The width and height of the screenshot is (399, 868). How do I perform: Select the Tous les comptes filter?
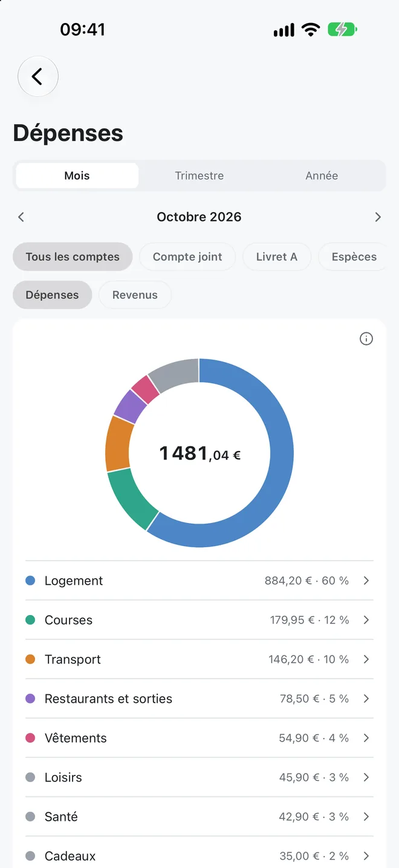(73, 257)
